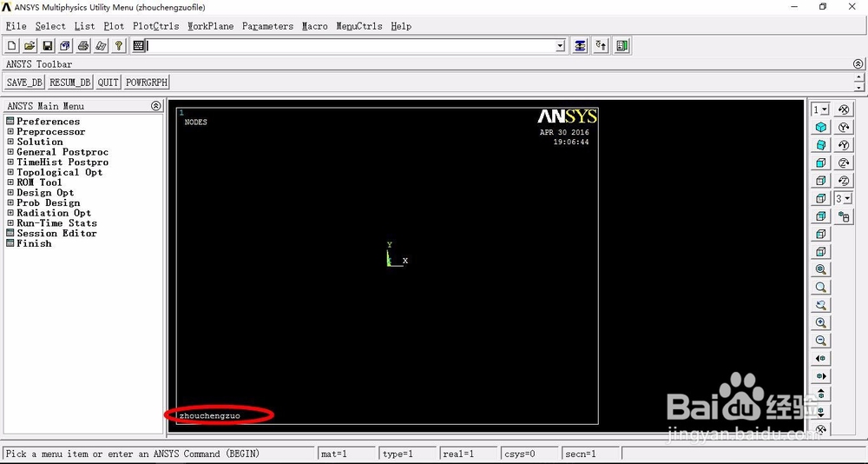
Task: Switch to Isometric view cube icon
Action: (821, 128)
